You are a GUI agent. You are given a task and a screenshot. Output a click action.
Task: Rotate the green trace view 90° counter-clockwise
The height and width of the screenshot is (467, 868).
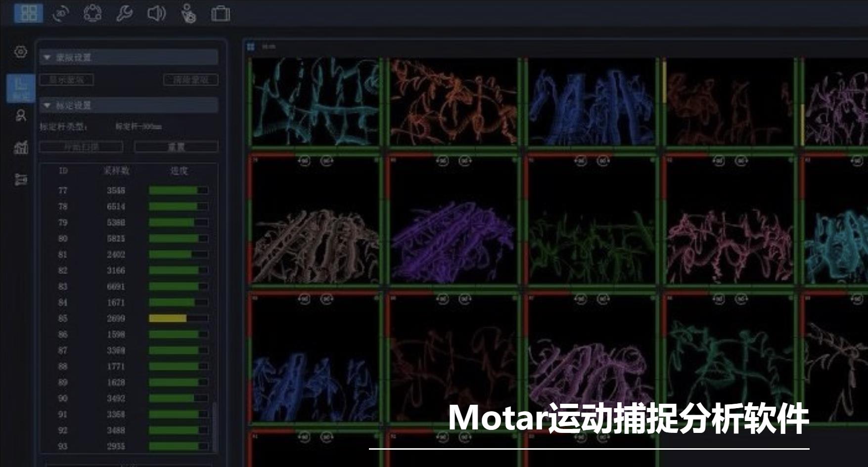pyautogui.click(x=581, y=161)
